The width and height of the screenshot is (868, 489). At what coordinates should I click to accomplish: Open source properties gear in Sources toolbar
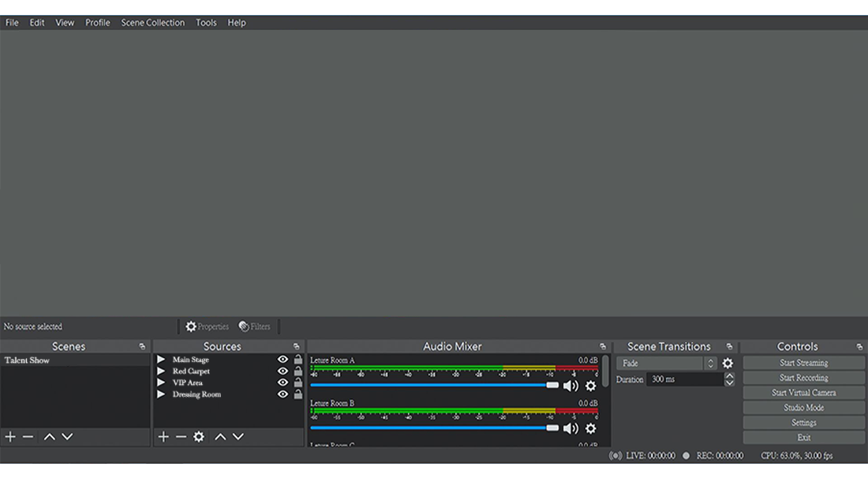click(199, 437)
